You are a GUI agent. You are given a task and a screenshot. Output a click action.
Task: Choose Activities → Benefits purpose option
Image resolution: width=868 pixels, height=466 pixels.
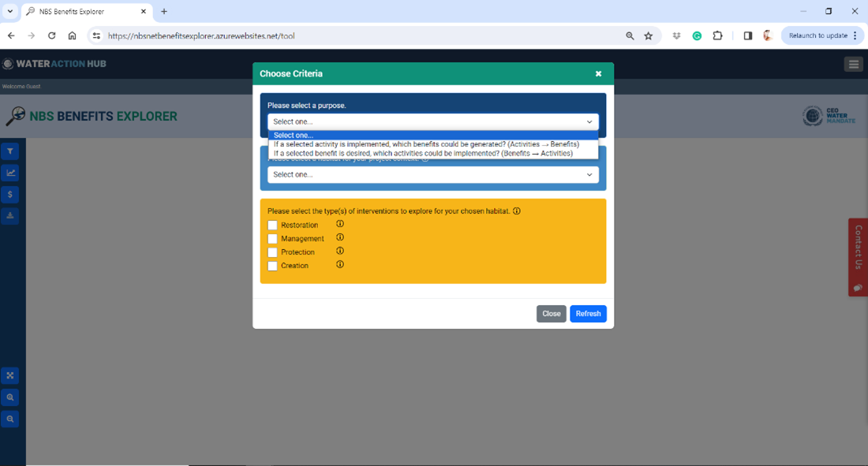(x=433, y=144)
